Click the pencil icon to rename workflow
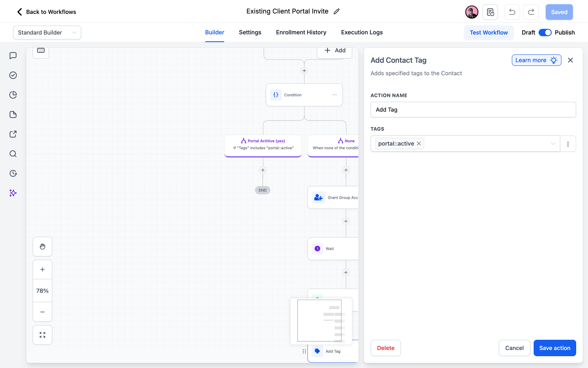Screen dimensions: 588x368 [336, 11]
